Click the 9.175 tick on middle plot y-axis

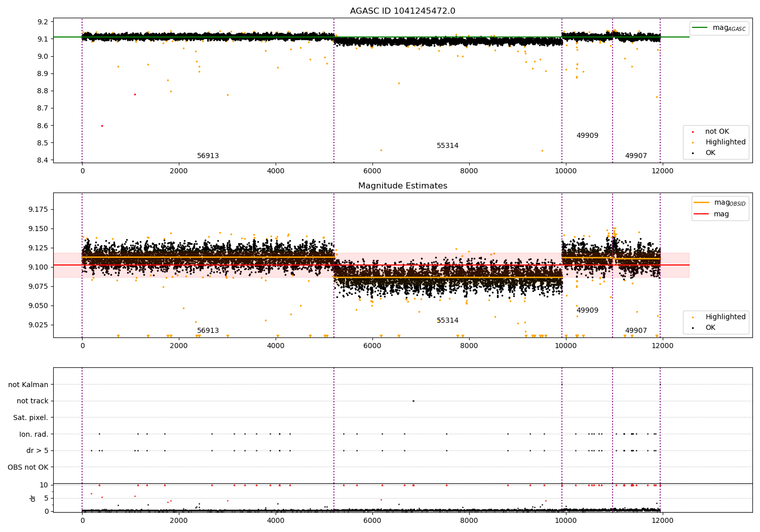pyautogui.click(x=38, y=209)
